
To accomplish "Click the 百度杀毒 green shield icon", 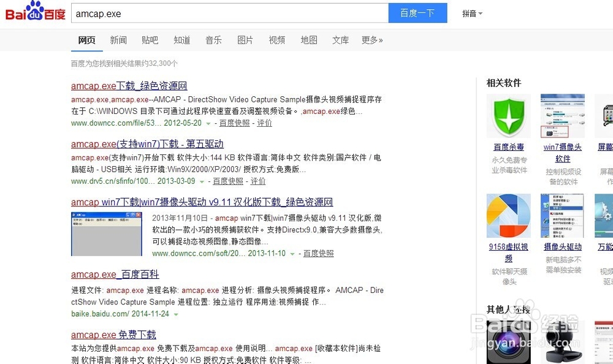I will 509,116.
